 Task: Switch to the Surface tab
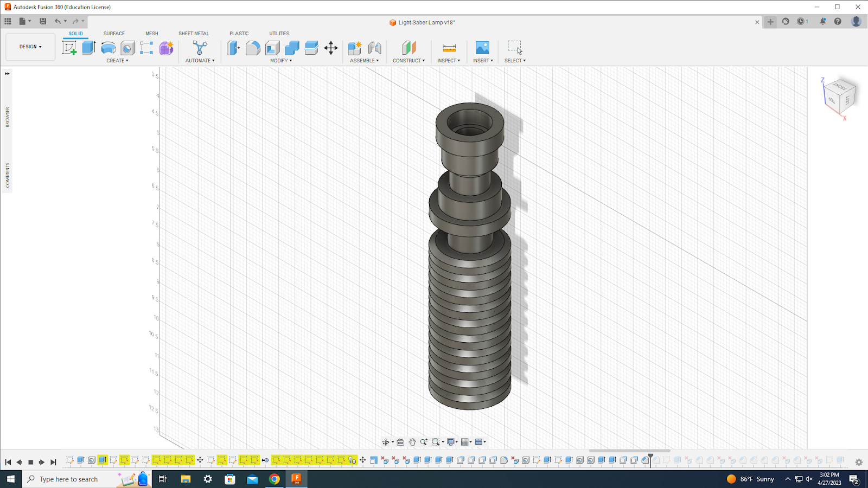(114, 34)
